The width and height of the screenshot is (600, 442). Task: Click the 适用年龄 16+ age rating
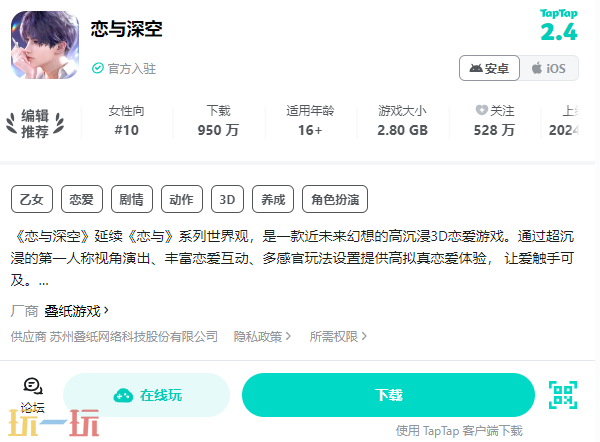point(310,121)
